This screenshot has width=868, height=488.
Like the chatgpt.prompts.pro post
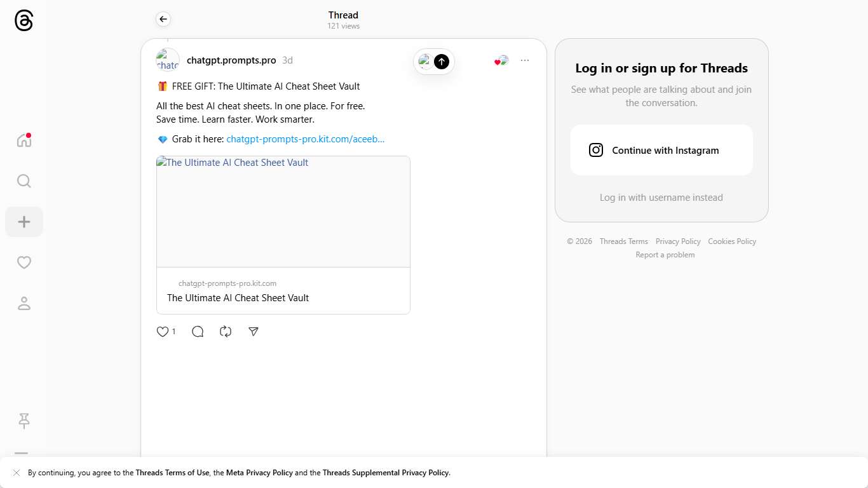[x=163, y=332]
